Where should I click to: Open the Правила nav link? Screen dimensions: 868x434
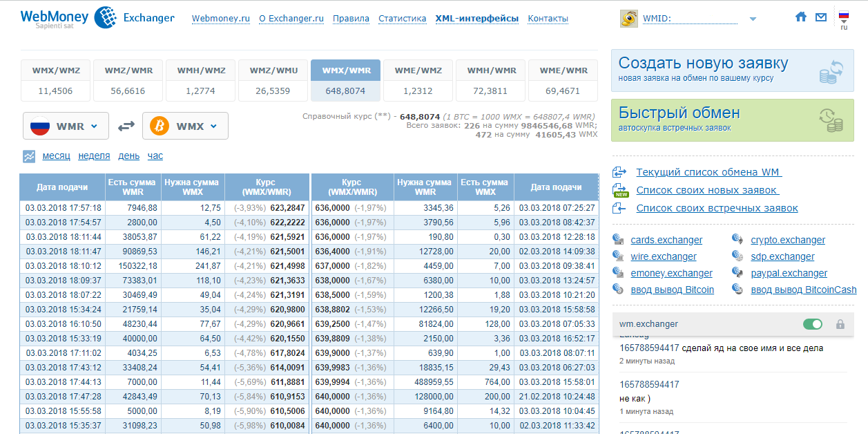351,19
